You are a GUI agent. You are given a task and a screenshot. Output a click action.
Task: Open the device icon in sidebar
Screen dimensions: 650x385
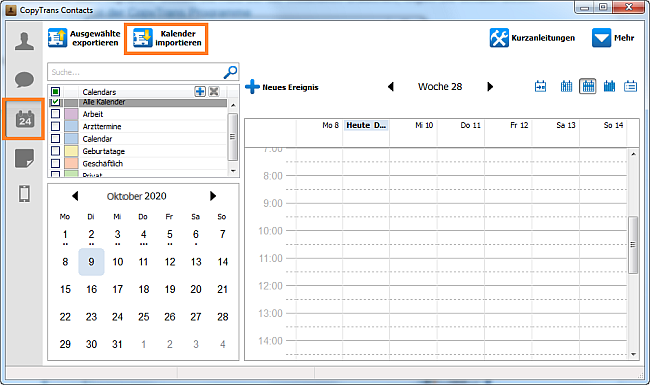pos(24,194)
